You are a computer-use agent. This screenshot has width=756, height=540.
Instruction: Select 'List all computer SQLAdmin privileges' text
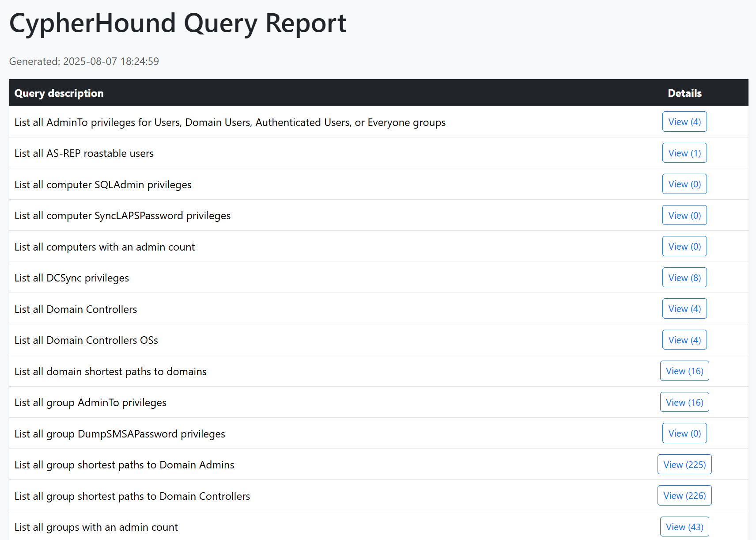coord(103,185)
